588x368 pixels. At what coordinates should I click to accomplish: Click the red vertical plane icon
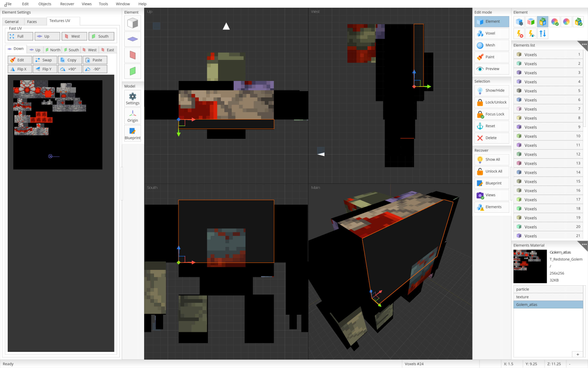(x=132, y=55)
